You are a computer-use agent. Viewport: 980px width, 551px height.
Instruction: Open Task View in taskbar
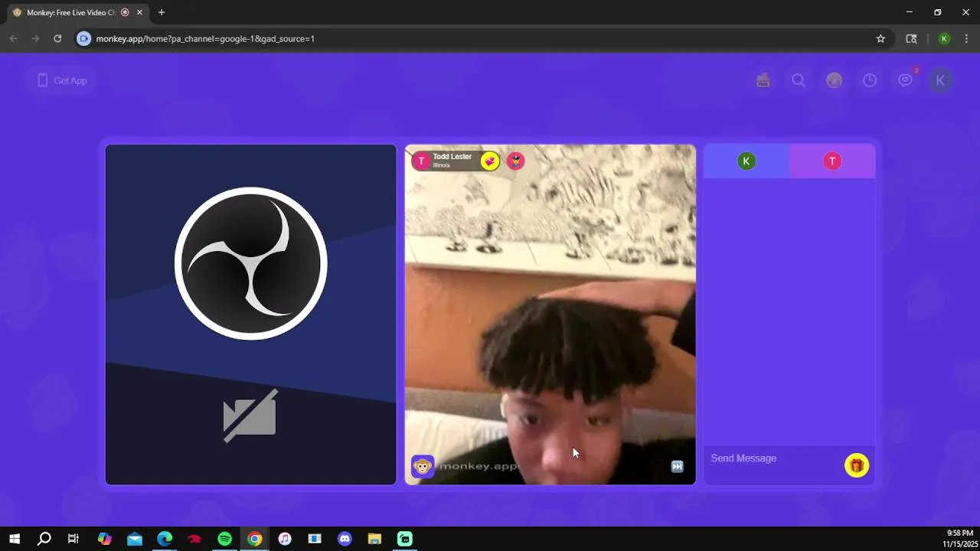(x=73, y=539)
